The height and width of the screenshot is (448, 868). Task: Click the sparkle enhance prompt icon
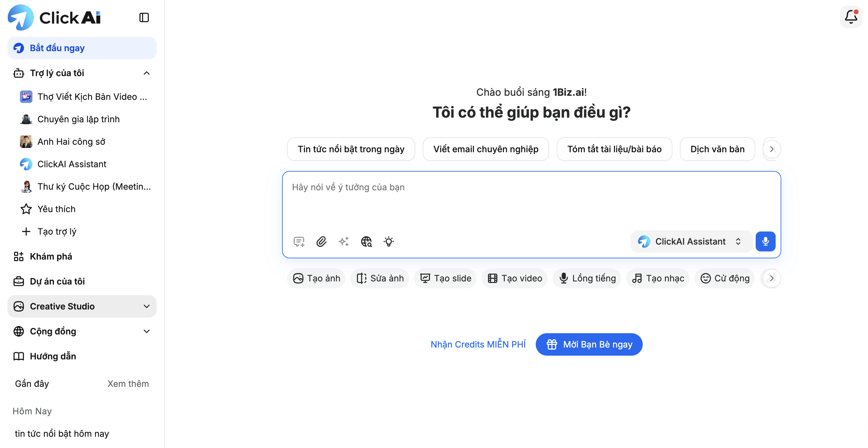tap(344, 241)
